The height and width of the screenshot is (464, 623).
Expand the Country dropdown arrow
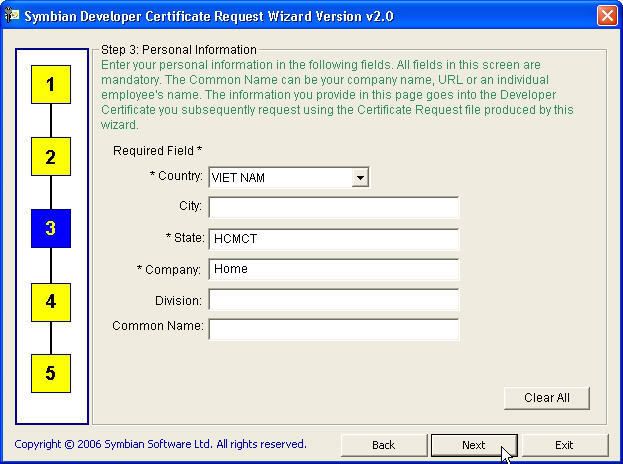pos(360,178)
